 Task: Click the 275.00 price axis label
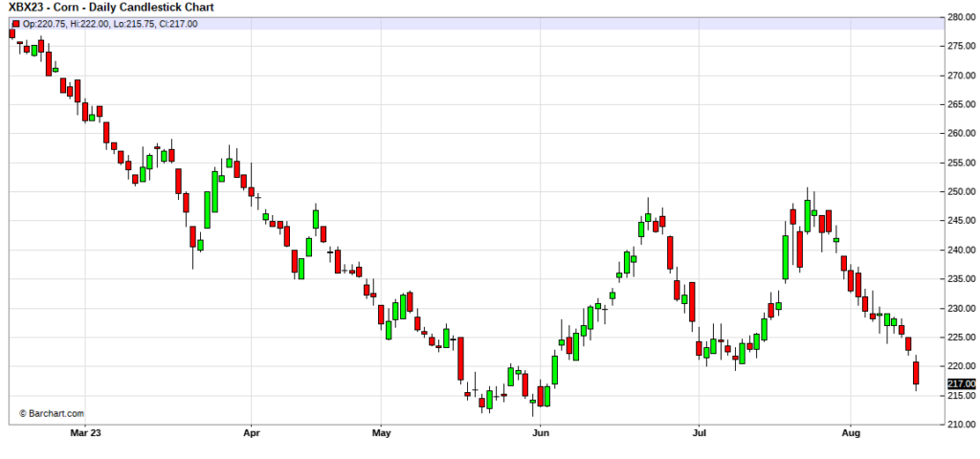(962, 46)
